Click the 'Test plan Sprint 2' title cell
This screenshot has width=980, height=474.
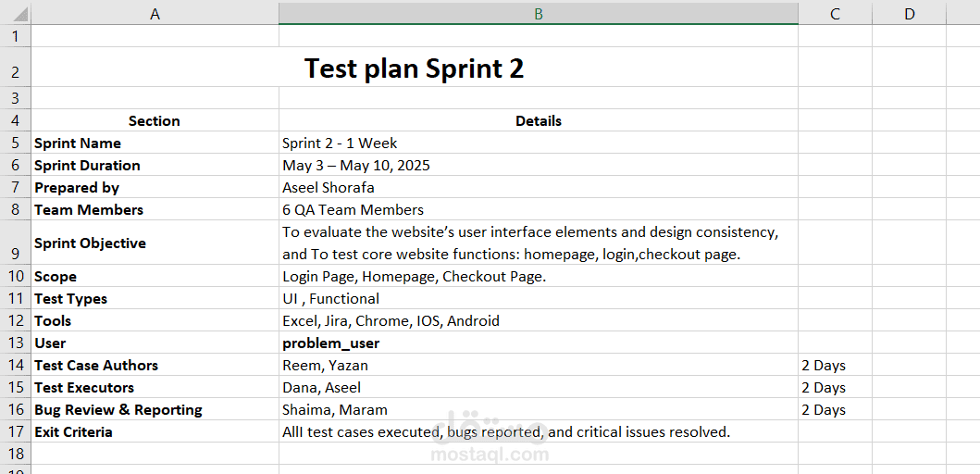(x=415, y=67)
